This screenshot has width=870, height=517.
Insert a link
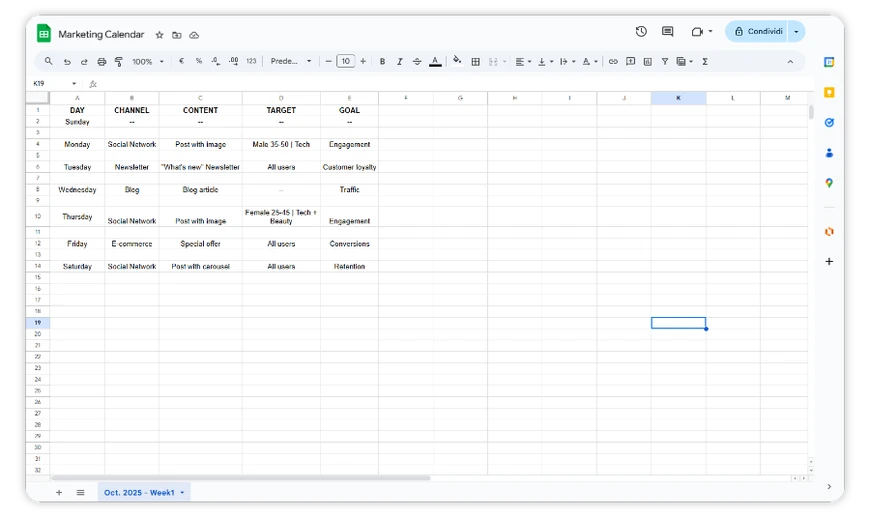[x=613, y=62]
